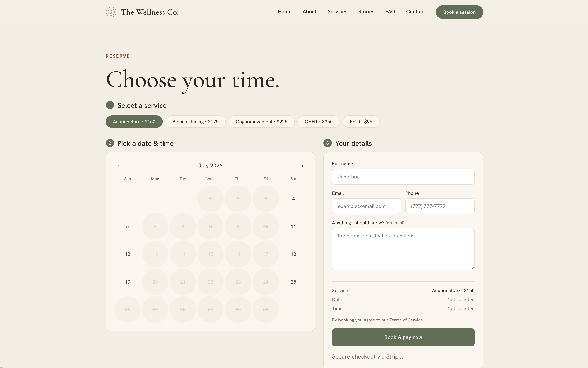Viewport: 588px width, 368px height.
Task: Click The Wellness Co. circular logo icon
Action: pos(111,12)
